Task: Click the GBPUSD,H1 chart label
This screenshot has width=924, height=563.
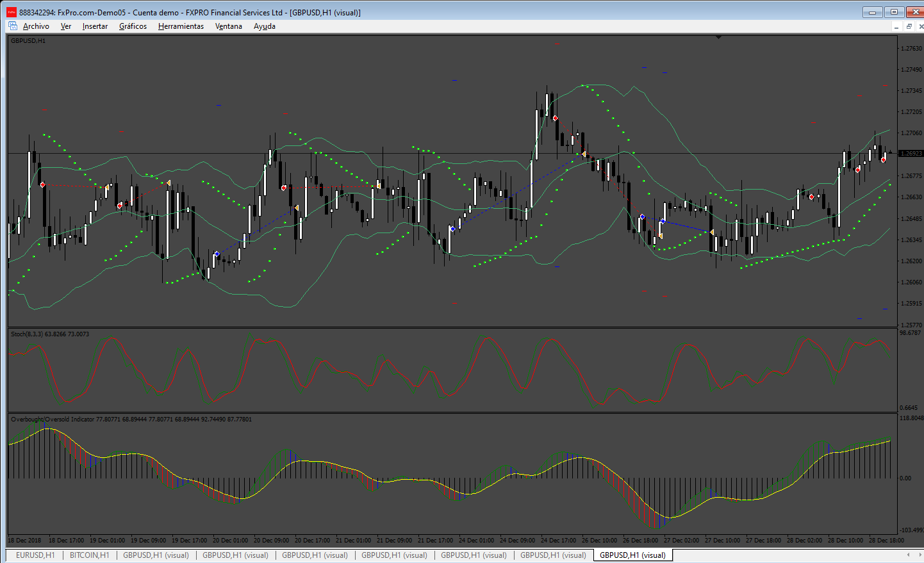Action: [28, 40]
